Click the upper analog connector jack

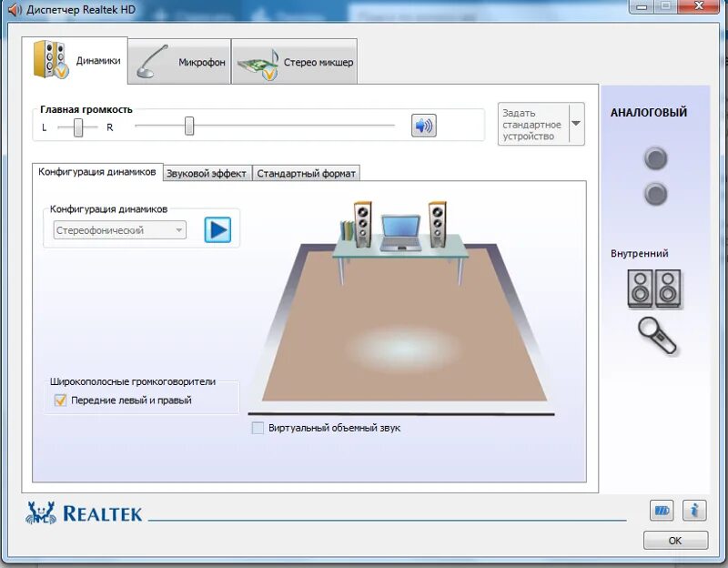(657, 158)
